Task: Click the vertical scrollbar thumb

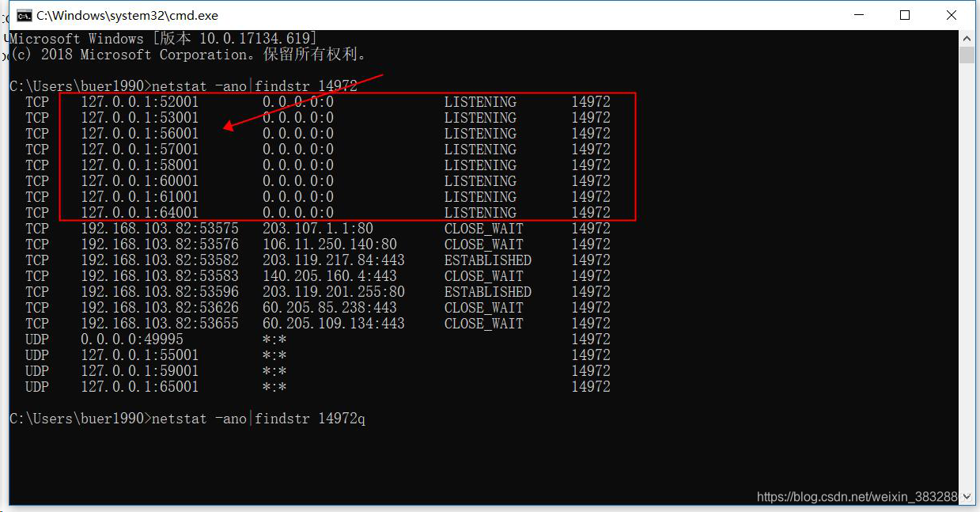Action: (x=967, y=55)
